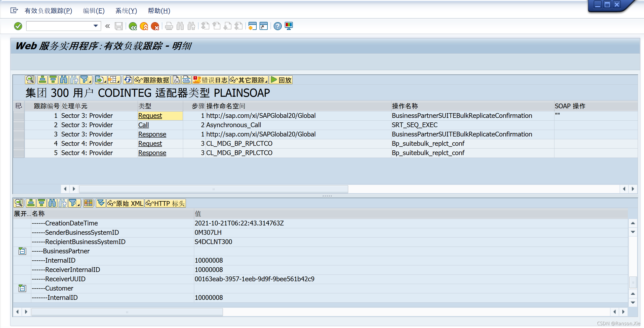644x328 pixels.
Task: Open the Request link in row 1
Action: [150, 116]
